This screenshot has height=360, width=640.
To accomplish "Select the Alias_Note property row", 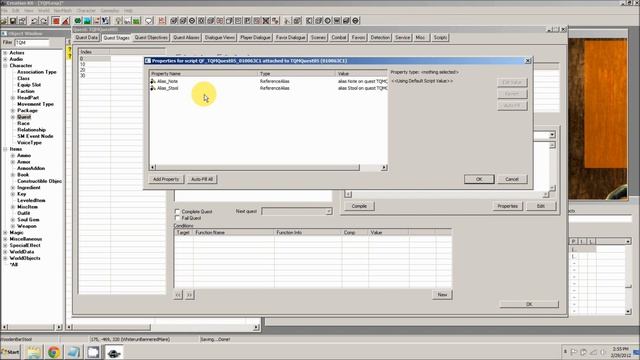I will point(269,81).
